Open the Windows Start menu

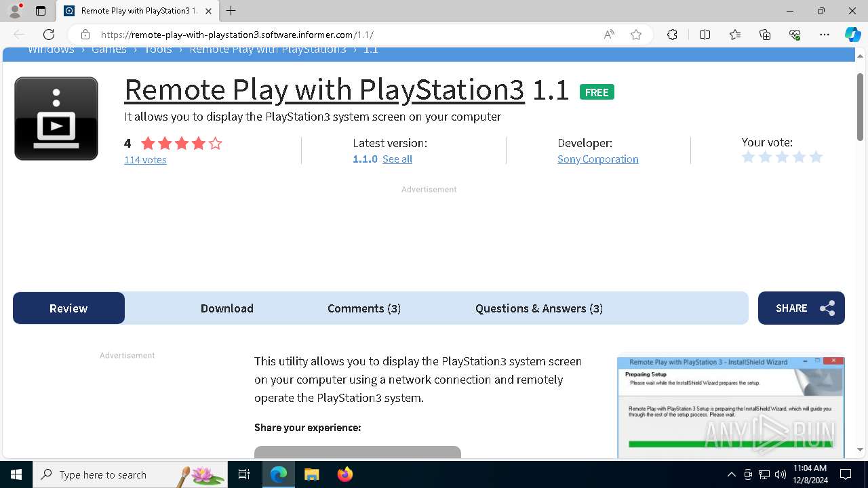click(16, 474)
